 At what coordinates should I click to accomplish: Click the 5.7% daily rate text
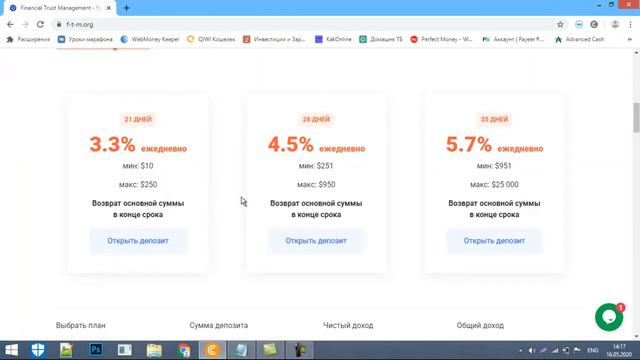coord(494,144)
